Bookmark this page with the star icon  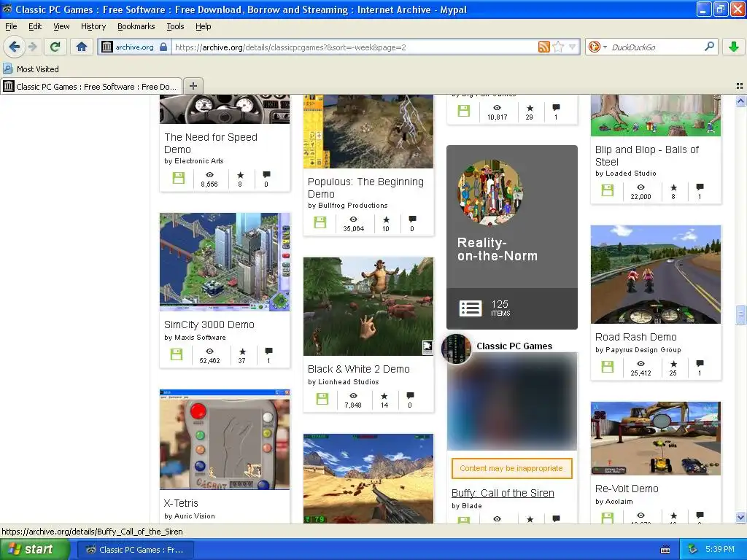[x=558, y=47]
